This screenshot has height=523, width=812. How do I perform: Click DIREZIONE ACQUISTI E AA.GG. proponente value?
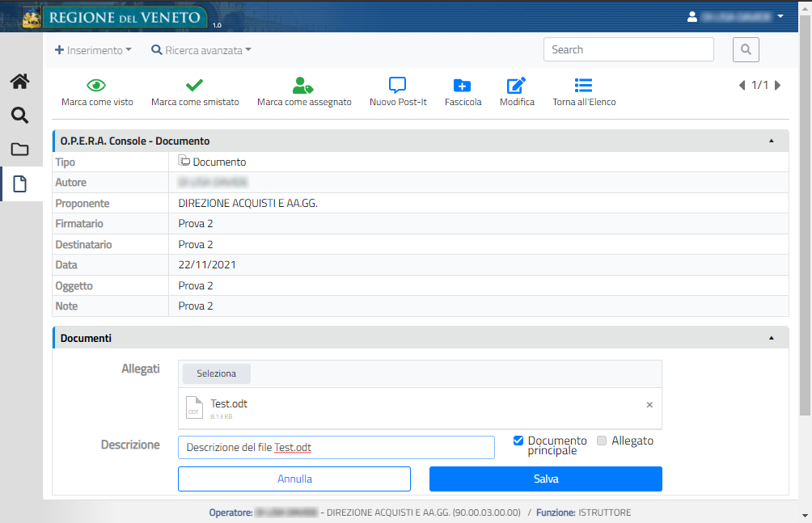[x=248, y=204]
